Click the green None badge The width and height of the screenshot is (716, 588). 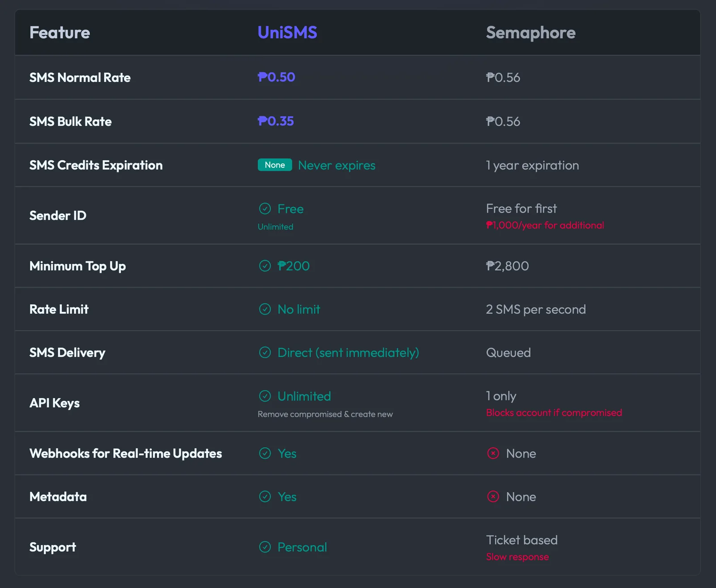click(275, 165)
